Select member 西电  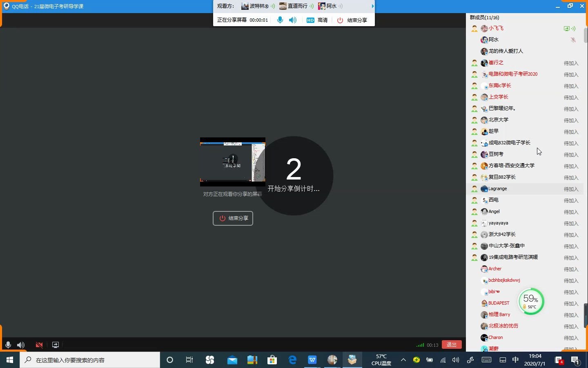click(x=494, y=200)
